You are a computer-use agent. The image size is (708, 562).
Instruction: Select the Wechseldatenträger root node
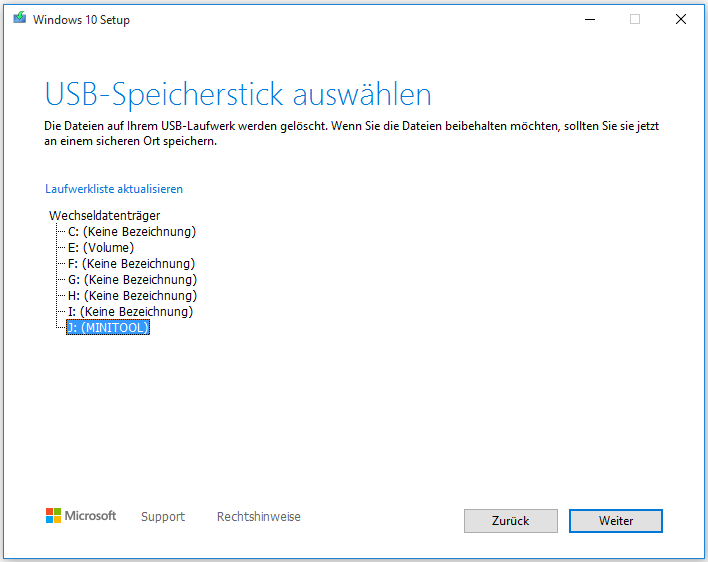104,215
